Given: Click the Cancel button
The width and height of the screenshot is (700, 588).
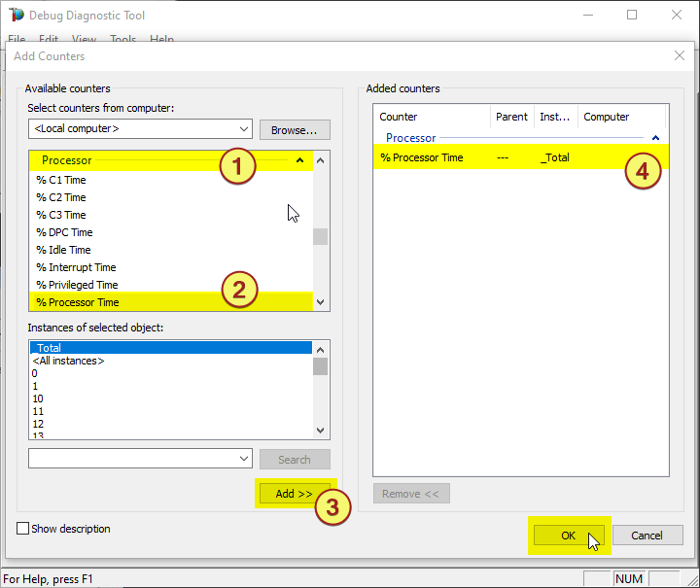Looking at the screenshot, I should (647, 535).
